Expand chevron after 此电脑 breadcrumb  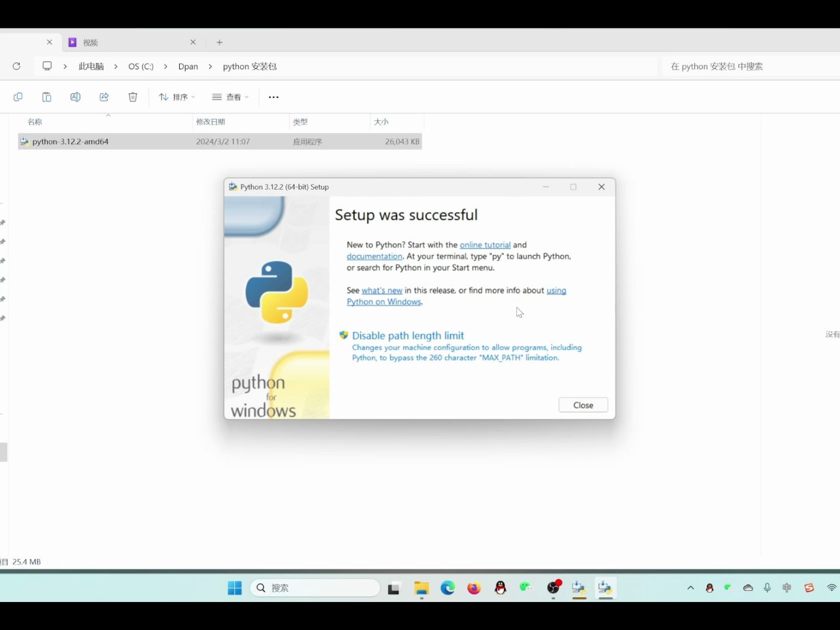coord(116,66)
